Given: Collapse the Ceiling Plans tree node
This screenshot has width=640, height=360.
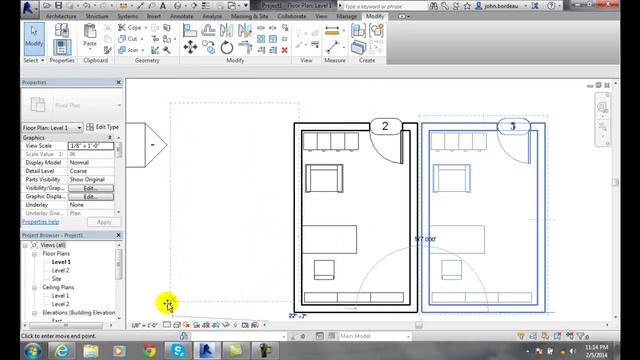Looking at the screenshot, I should tap(35, 288).
